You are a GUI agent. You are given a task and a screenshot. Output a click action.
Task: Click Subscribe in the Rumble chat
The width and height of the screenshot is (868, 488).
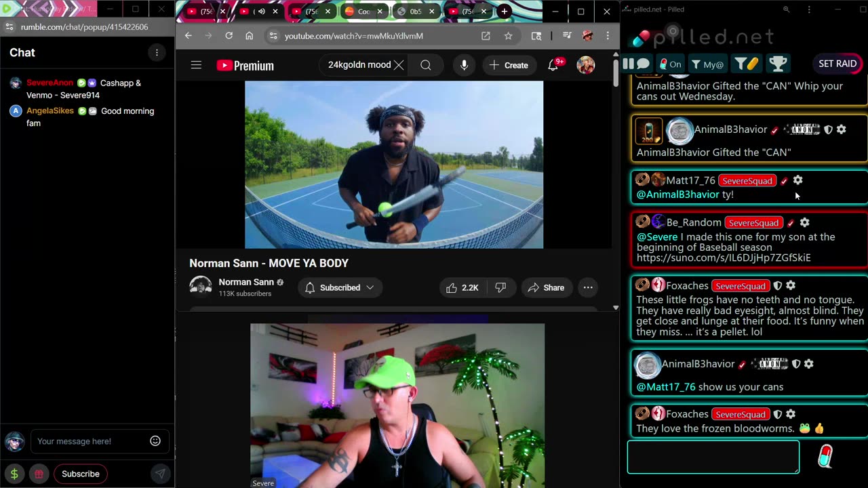pos(81,474)
